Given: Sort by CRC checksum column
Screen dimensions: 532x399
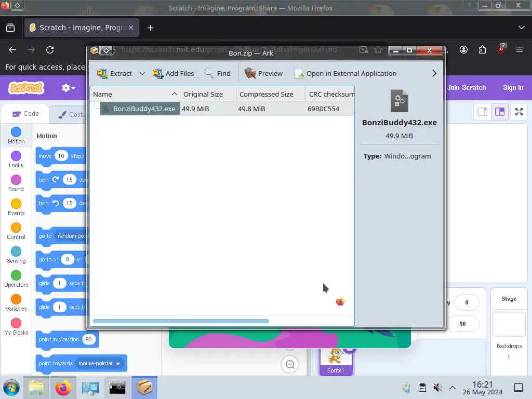Looking at the screenshot, I should (330, 94).
